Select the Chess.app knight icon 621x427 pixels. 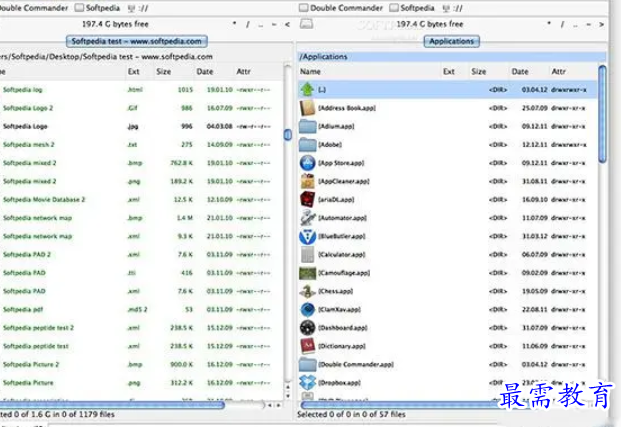pos(307,291)
